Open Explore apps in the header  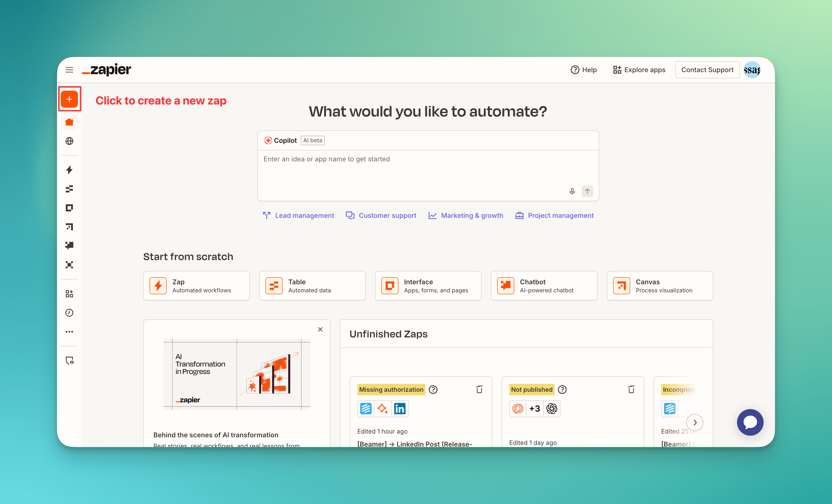(x=639, y=70)
